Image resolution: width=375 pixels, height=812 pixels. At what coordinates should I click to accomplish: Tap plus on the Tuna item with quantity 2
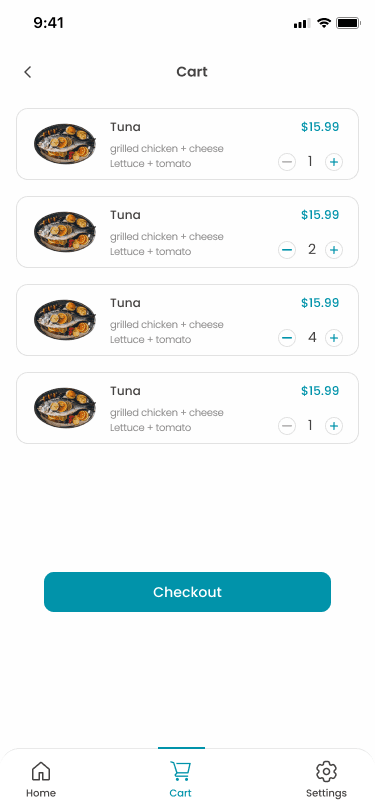tap(334, 250)
